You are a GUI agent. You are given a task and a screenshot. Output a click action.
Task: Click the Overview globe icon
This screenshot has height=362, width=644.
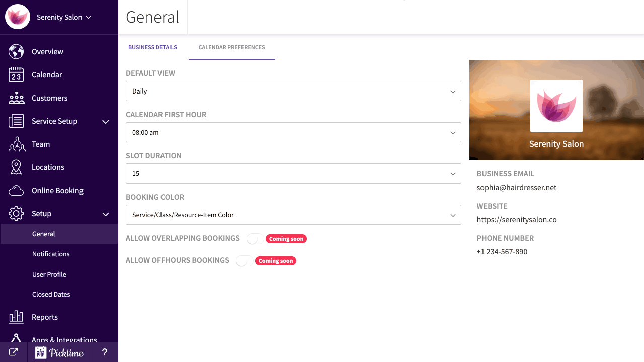click(x=16, y=52)
